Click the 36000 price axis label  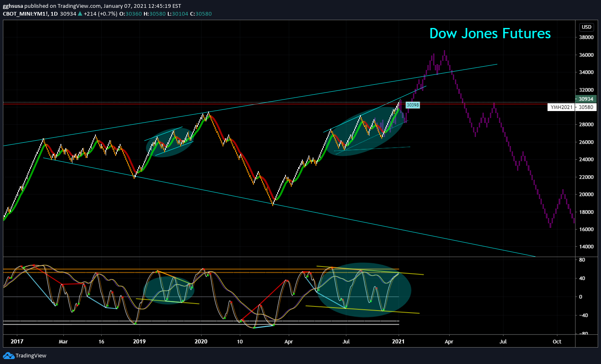point(586,55)
